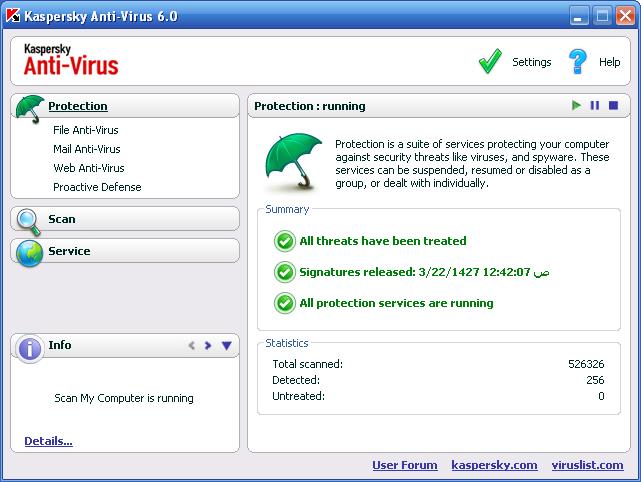641x482 pixels.
Task: Click the blue question mark Help icon
Action: point(578,61)
